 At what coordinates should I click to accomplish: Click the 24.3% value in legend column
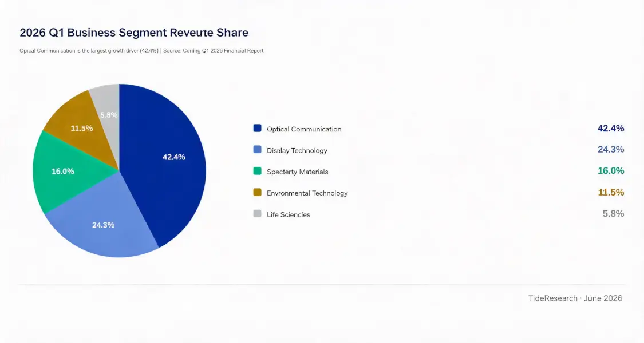[x=611, y=149]
